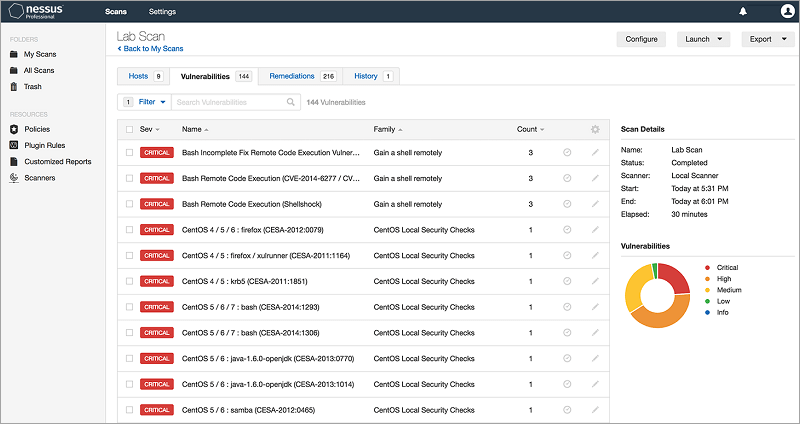
Task: Open the Settings top menu
Action: tap(162, 11)
